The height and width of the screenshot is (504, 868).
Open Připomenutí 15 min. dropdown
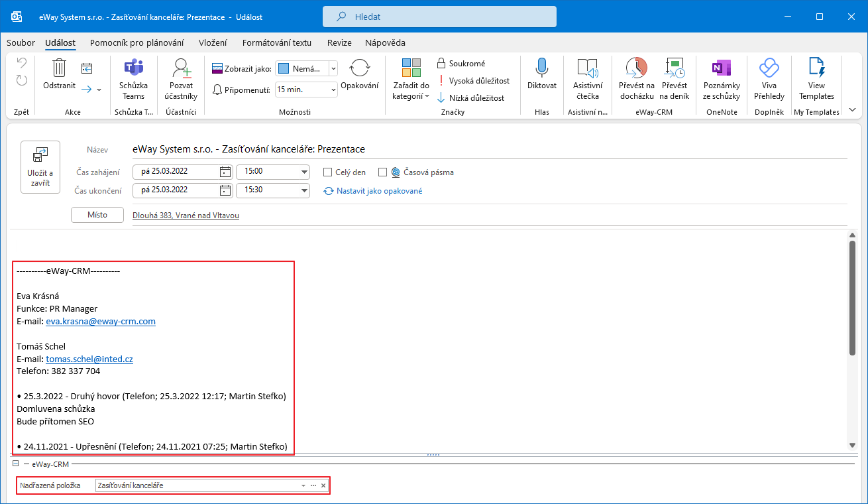click(333, 89)
